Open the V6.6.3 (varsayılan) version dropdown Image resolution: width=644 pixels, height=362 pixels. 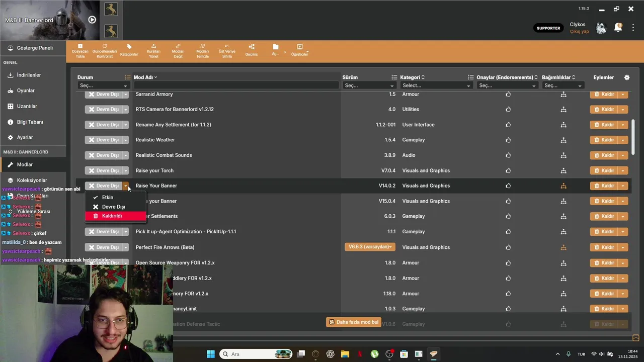coord(370,247)
